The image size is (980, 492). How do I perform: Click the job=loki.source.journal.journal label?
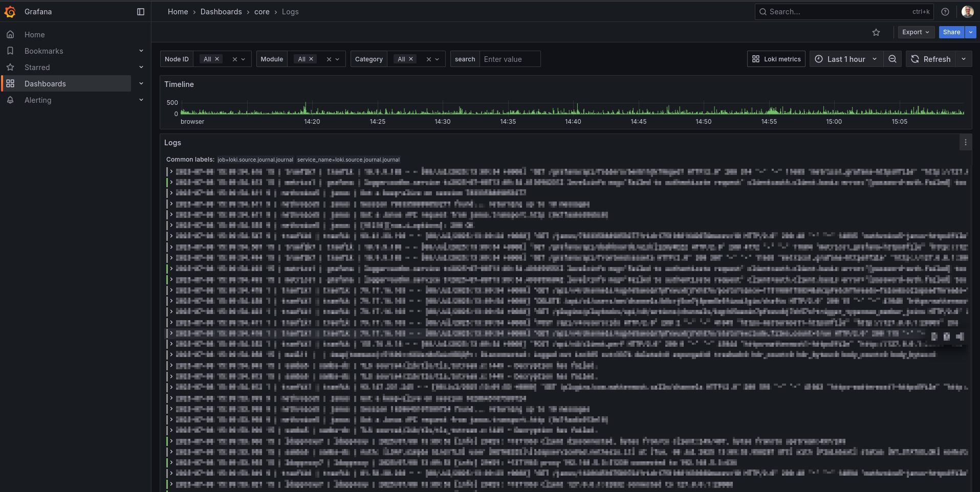(255, 160)
